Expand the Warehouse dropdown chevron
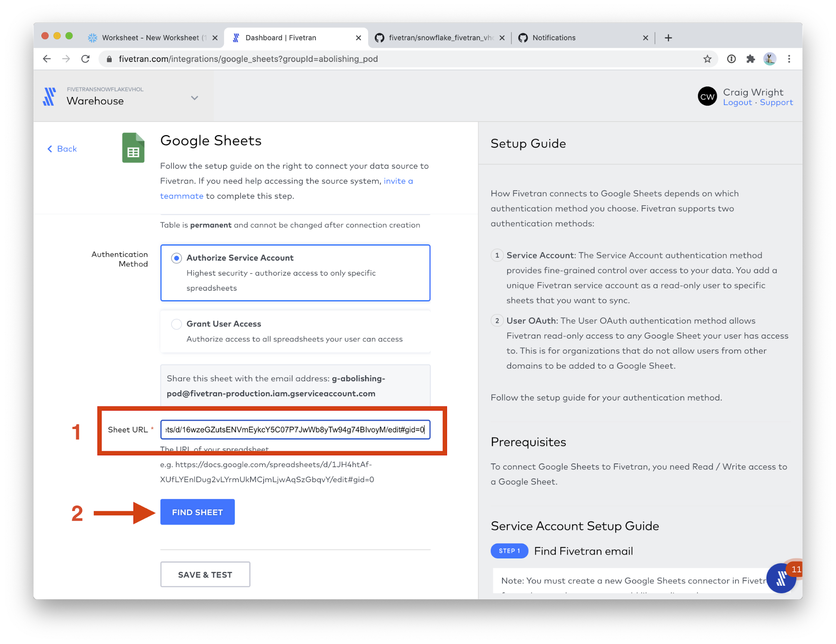This screenshot has height=644, width=836. pyautogui.click(x=194, y=98)
